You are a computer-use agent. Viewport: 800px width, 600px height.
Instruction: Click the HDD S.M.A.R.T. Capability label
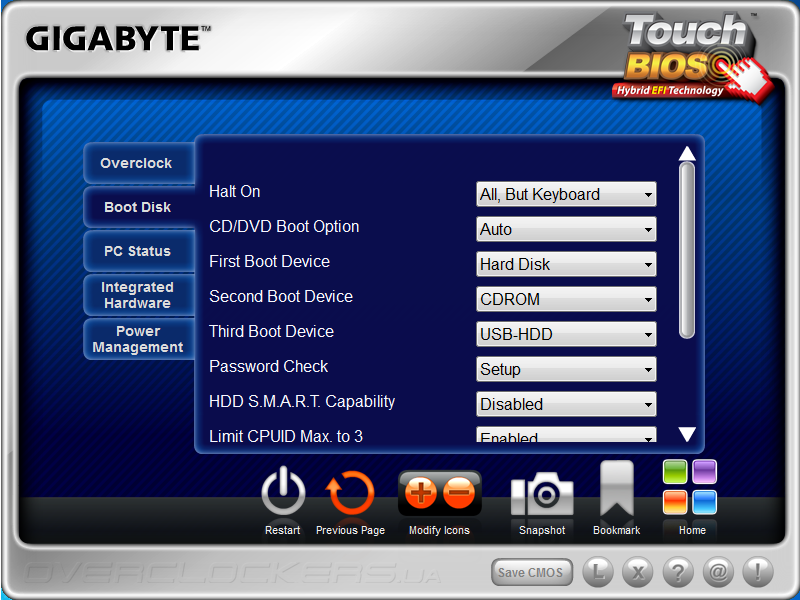pyautogui.click(x=302, y=402)
